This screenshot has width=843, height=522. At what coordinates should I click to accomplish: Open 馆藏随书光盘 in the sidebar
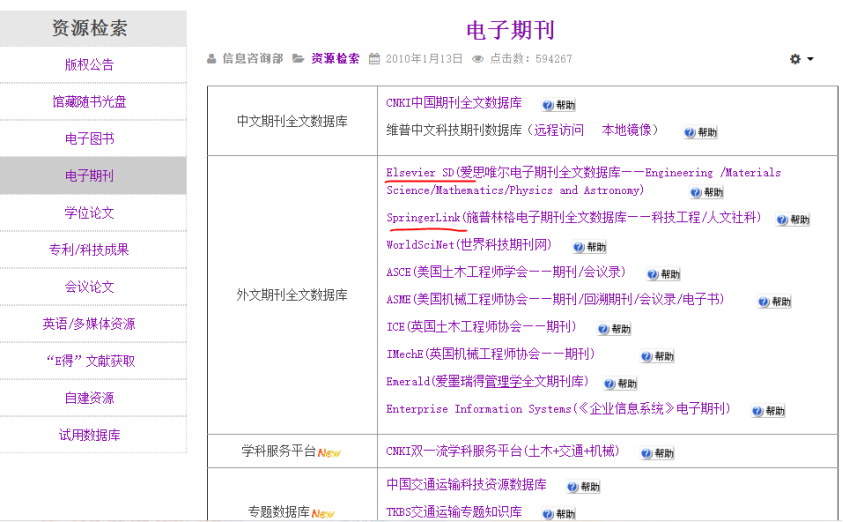pos(89,102)
